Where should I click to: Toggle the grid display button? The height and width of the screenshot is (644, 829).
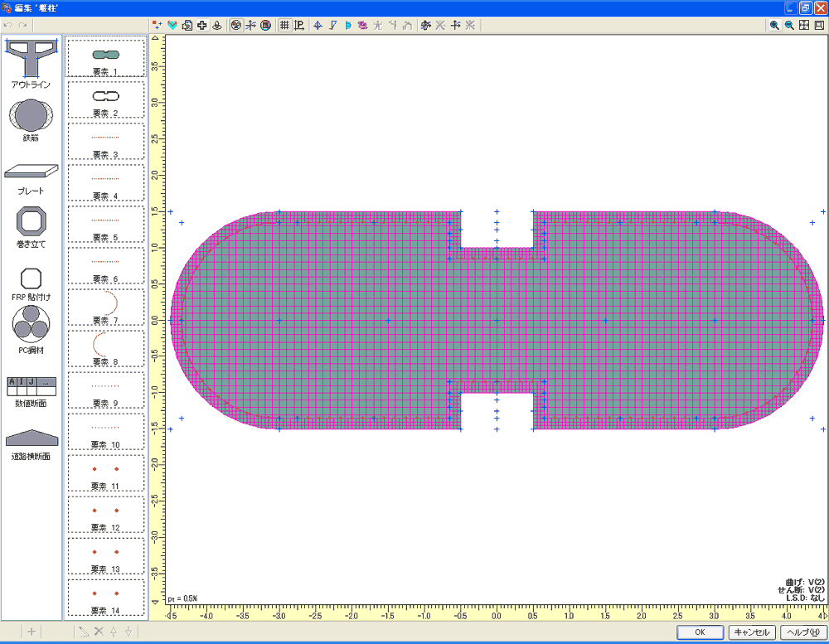(x=284, y=25)
